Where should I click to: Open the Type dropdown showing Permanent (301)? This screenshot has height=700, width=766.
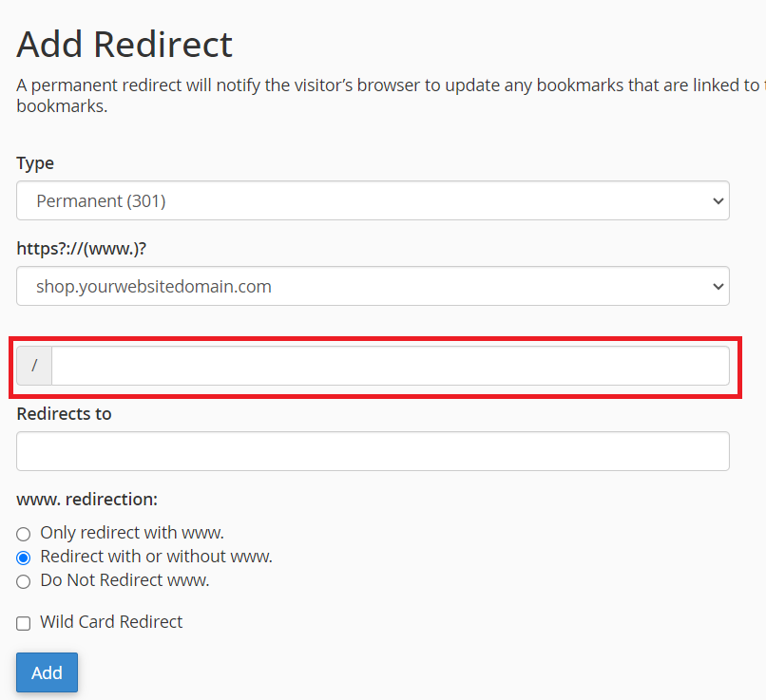tap(372, 200)
